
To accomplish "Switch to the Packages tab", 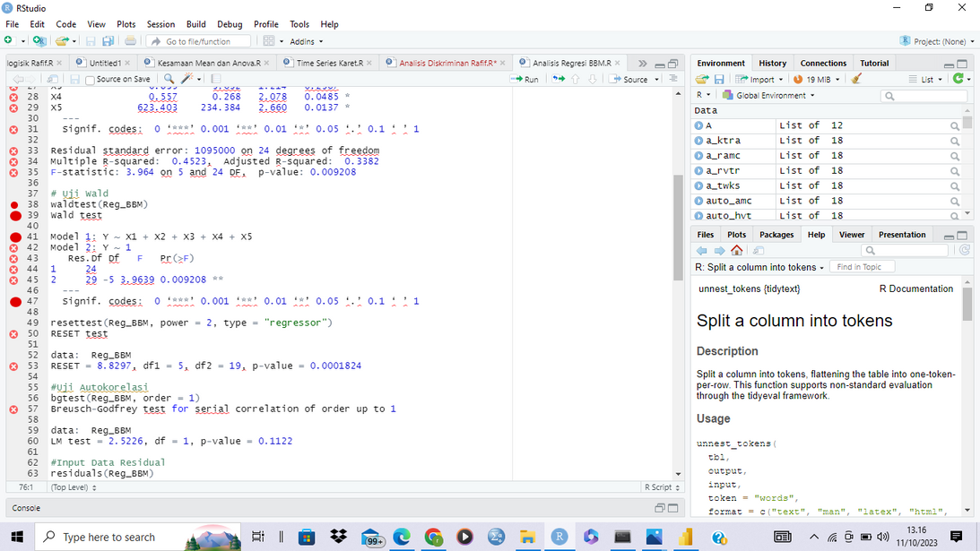I will [x=776, y=235].
